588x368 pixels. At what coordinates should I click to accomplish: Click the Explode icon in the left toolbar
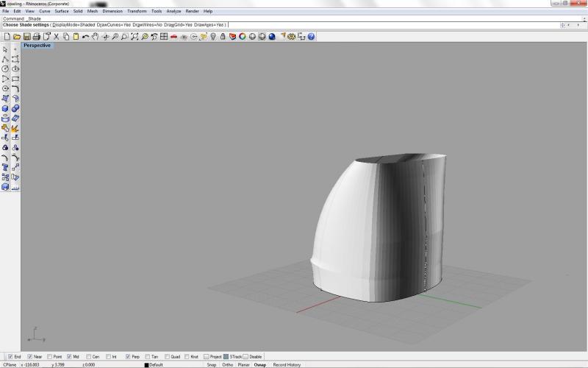15,128
